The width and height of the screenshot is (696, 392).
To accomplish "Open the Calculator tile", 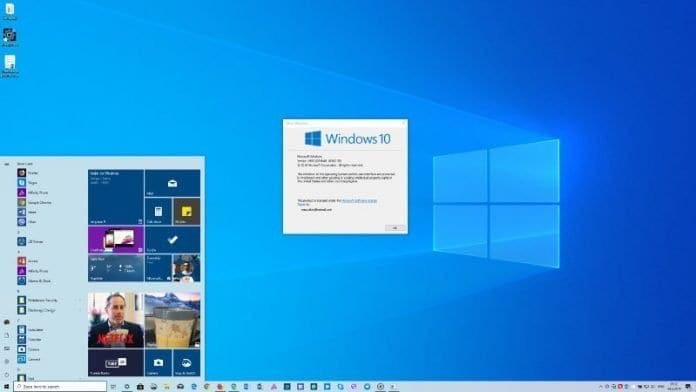I will (x=158, y=211).
